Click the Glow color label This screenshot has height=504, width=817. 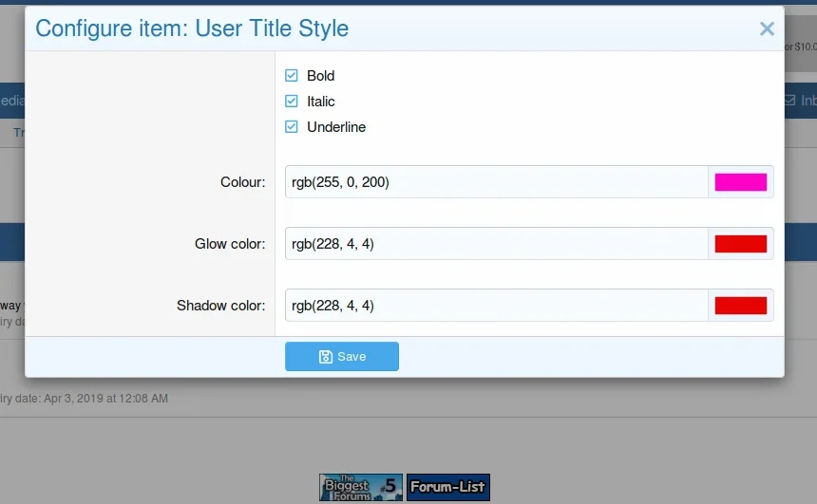point(230,244)
